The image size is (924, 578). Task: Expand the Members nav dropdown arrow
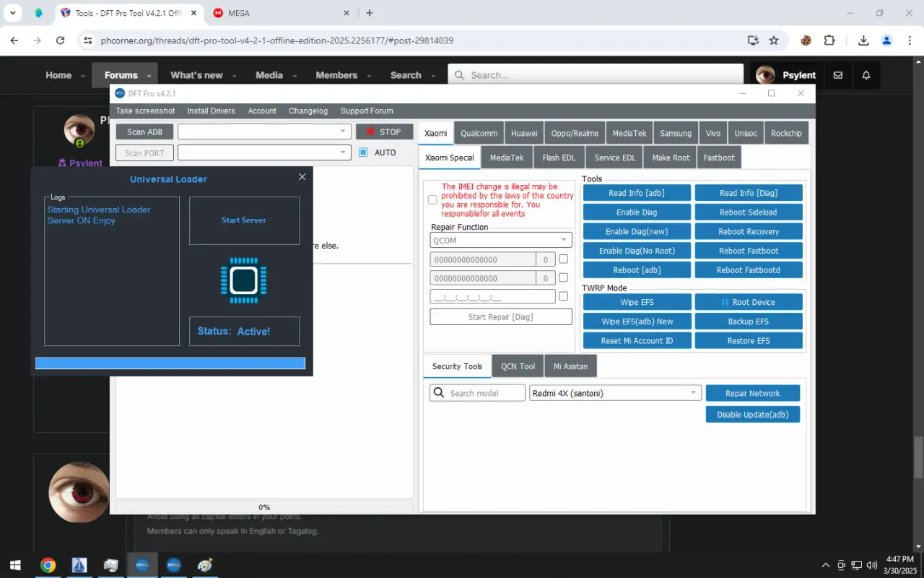click(x=369, y=76)
